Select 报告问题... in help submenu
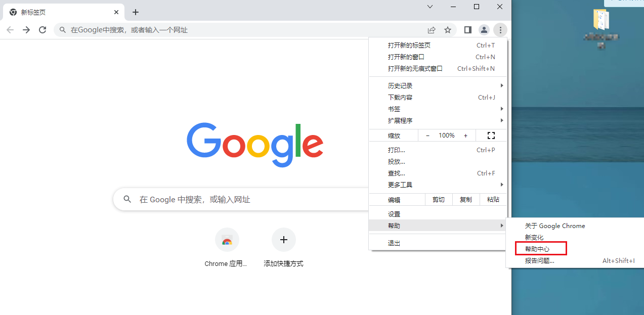The image size is (644, 315). (575, 260)
